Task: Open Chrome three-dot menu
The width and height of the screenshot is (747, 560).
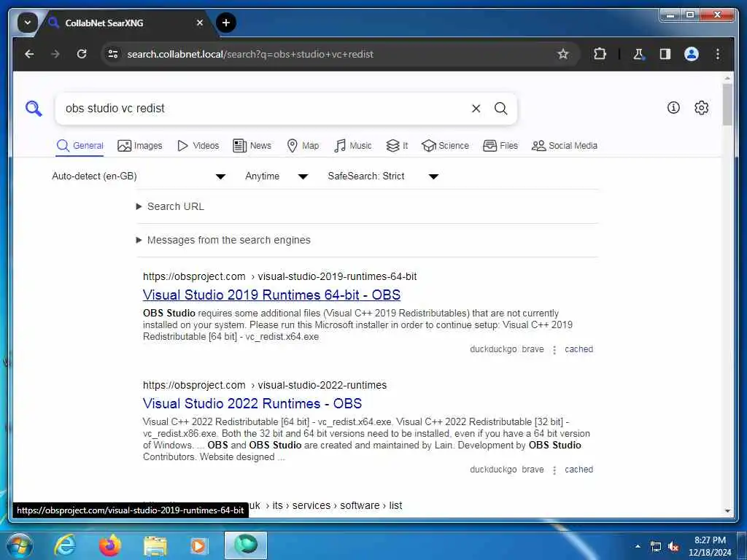Action: click(718, 54)
